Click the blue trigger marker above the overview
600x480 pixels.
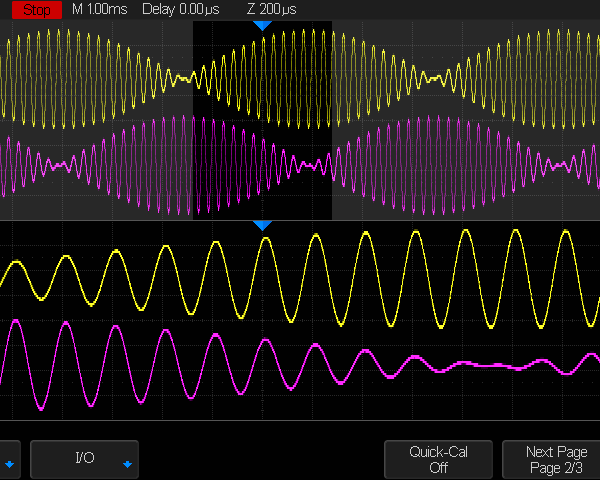[x=262, y=25]
